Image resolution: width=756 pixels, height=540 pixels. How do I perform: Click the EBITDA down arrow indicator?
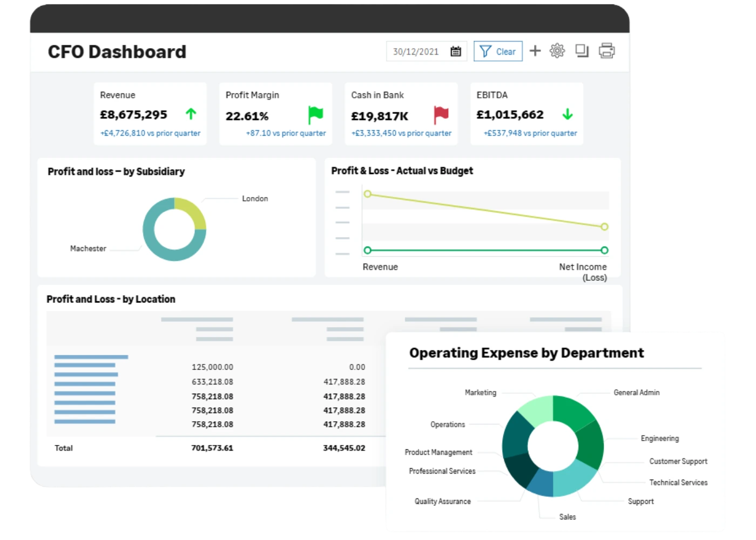tap(567, 114)
